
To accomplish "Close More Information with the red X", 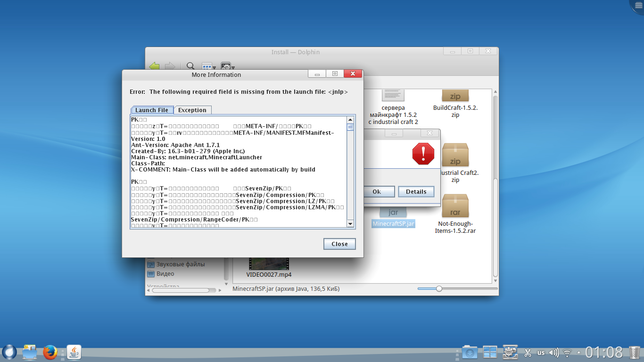I will click(353, 74).
